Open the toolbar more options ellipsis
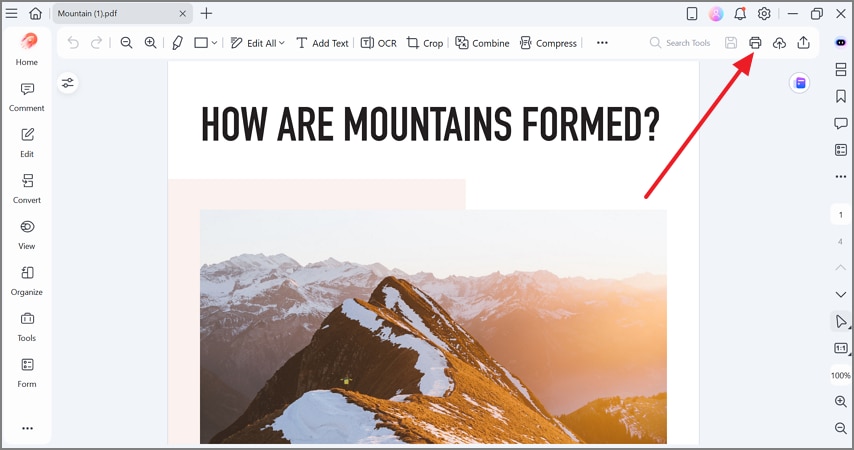The height and width of the screenshot is (450, 854). (602, 43)
